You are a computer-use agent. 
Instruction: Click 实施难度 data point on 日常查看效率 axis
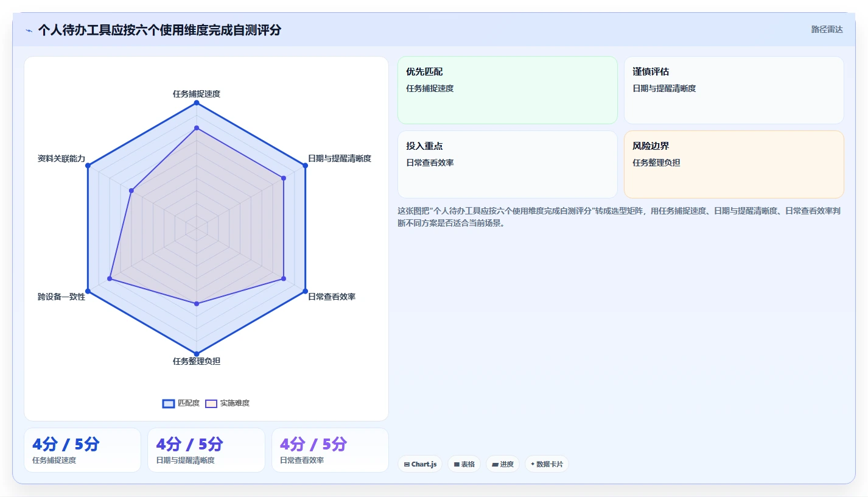(284, 278)
